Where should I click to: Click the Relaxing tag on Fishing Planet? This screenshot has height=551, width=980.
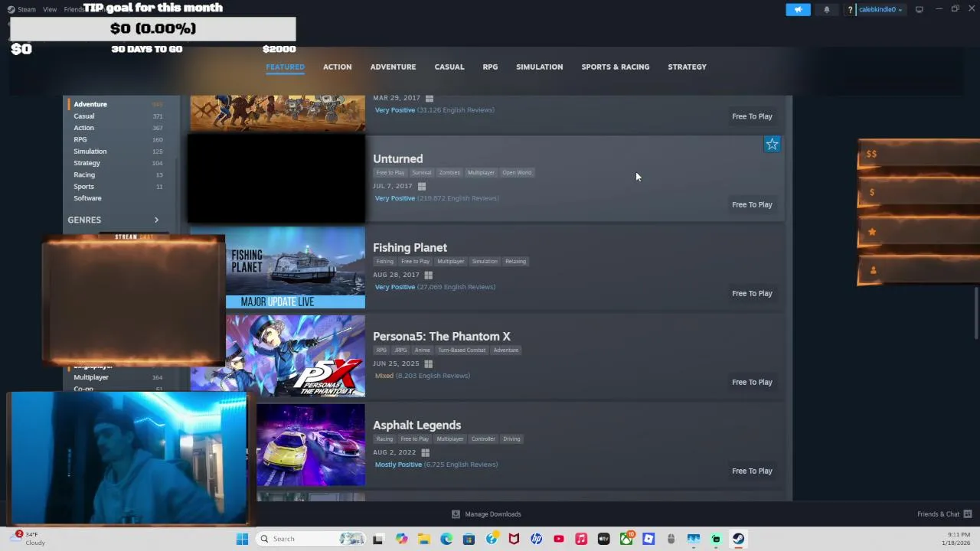(515, 262)
